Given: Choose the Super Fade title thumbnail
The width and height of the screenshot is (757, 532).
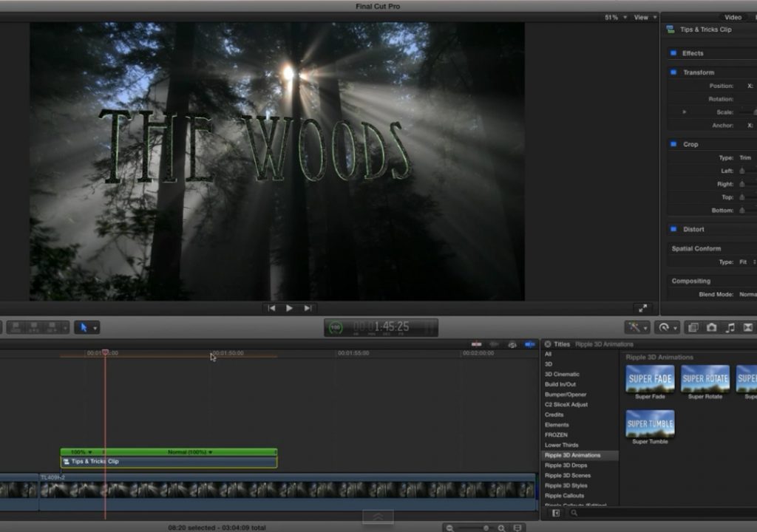Looking at the screenshot, I should 650,378.
